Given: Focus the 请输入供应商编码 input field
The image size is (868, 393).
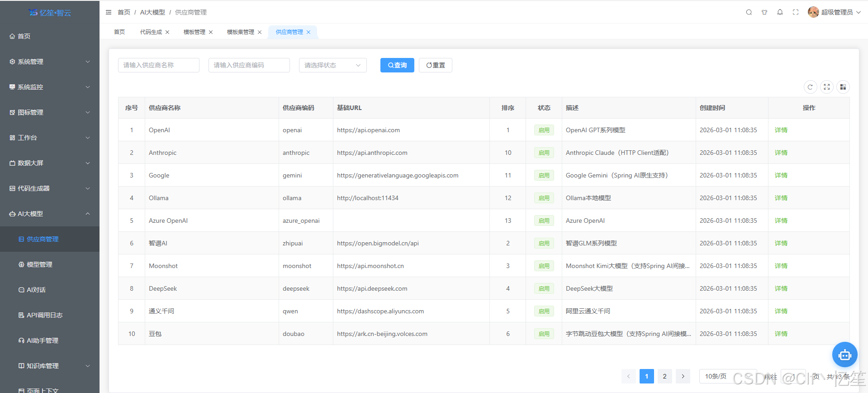Looking at the screenshot, I should tap(249, 65).
